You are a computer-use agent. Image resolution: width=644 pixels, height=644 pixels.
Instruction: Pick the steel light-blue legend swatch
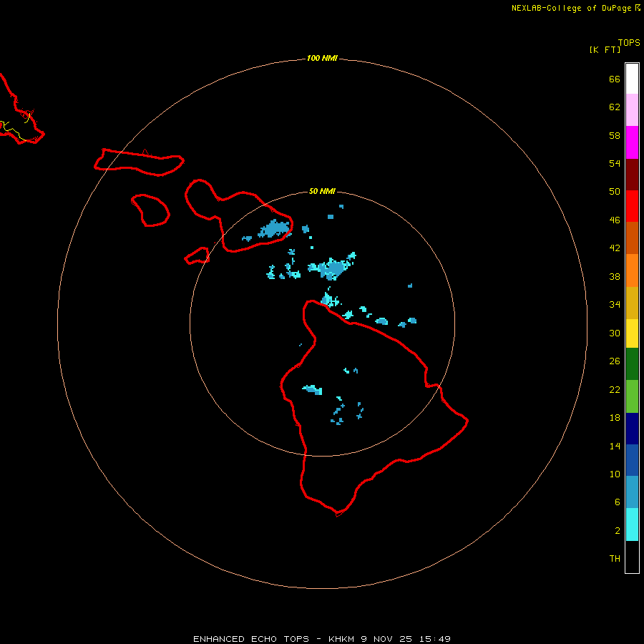coord(632,492)
